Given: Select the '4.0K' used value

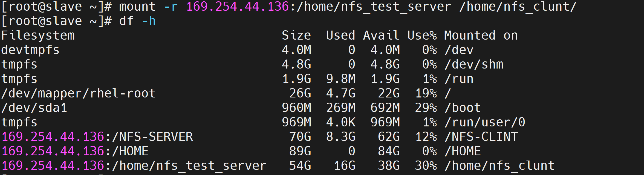Looking at the screenshot, I should click(x=341, y=122).
